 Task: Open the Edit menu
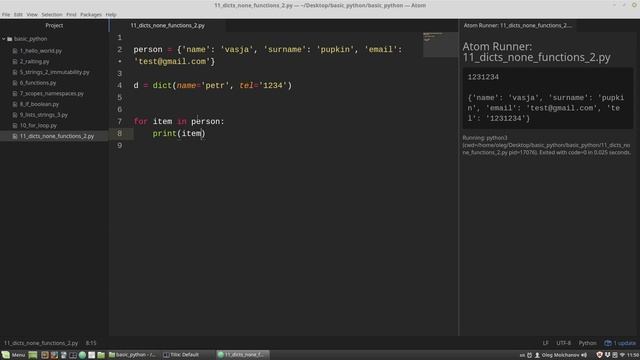pyautogui.click(x=18, y=14)
